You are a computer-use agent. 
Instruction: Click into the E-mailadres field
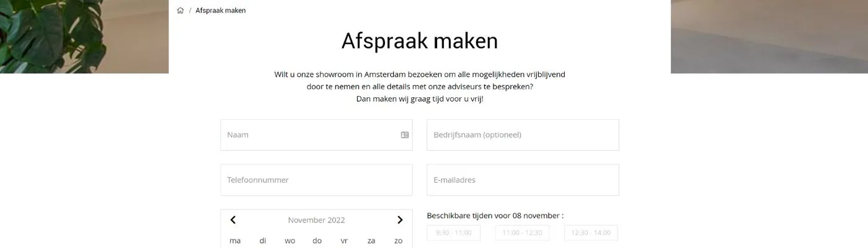(x=522, y=180)
